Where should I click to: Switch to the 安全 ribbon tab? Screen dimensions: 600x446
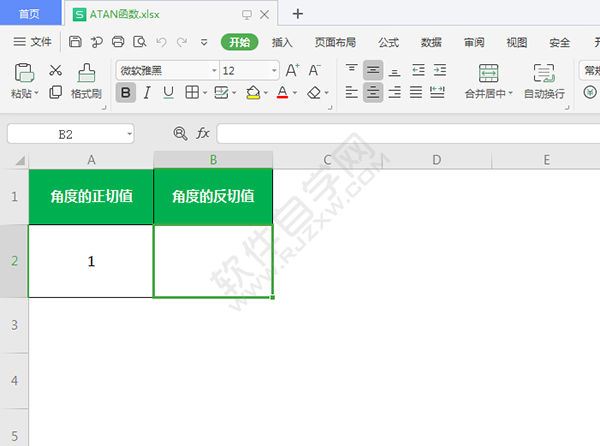[559, 42]
